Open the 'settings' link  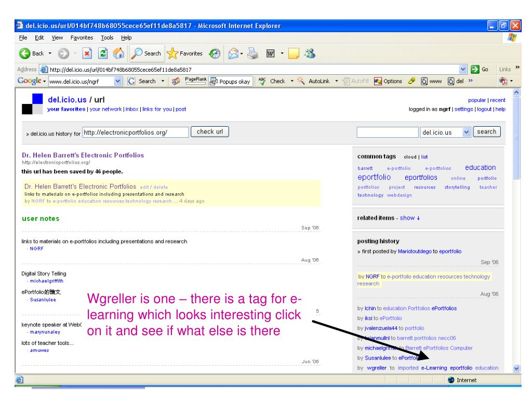463,109
